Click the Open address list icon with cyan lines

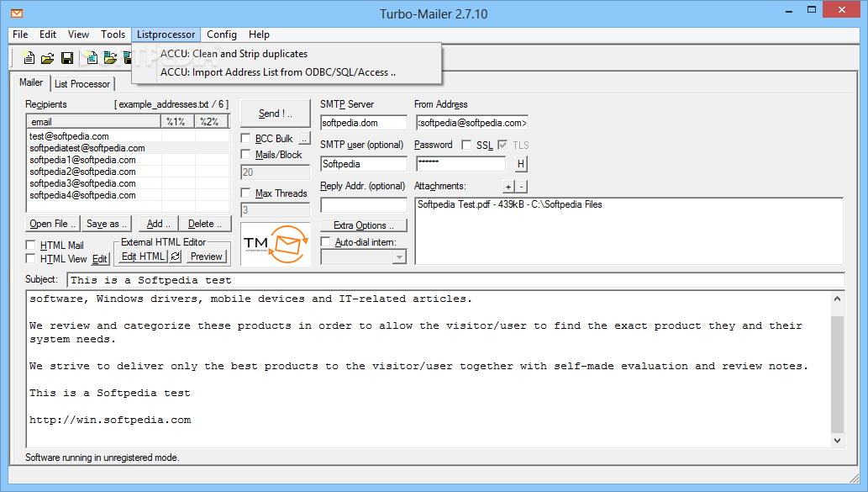click(x=110, y=58)
